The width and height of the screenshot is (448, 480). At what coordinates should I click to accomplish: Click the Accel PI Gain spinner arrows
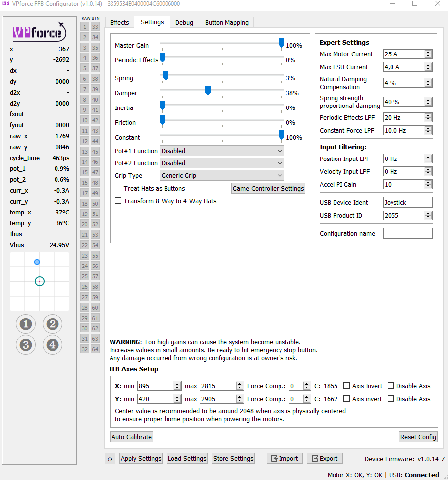click(x=428, y=184)
